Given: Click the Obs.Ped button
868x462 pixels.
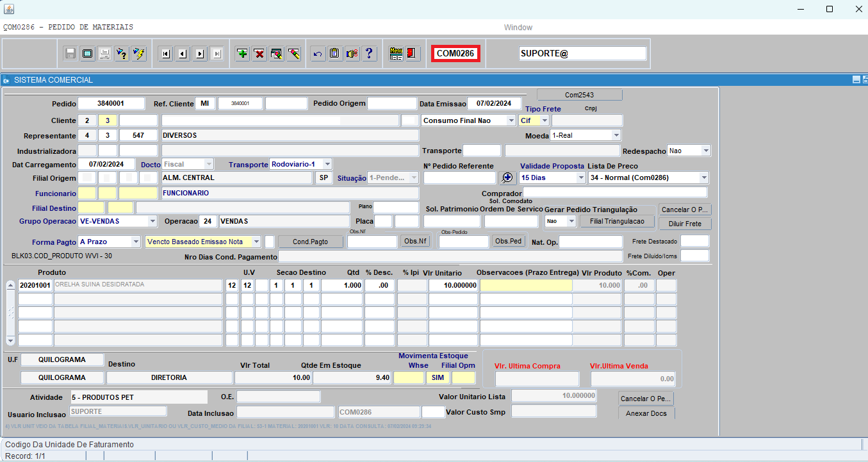Looking at the screenshot, I should tap(509, 242).
